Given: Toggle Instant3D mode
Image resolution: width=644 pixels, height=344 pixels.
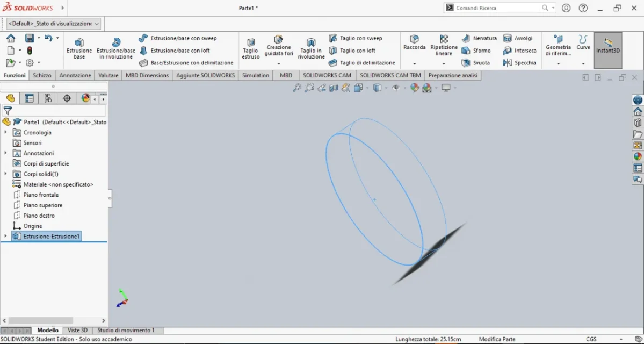Looking at the screenshot, I should pyautogui.click(x=608, y=50).
